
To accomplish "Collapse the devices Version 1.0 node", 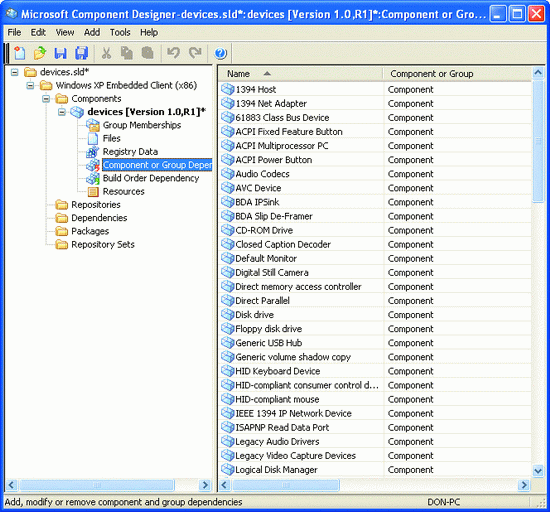I will [62, 112].
